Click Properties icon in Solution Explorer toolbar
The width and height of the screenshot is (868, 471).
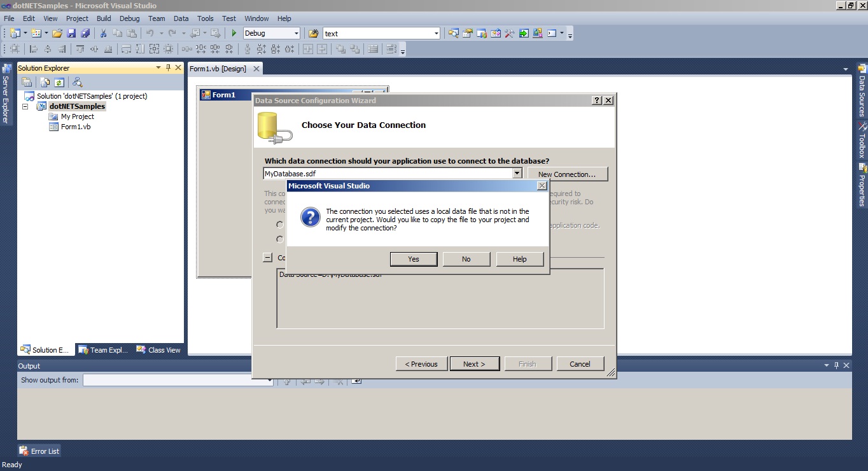pos(27,82)
